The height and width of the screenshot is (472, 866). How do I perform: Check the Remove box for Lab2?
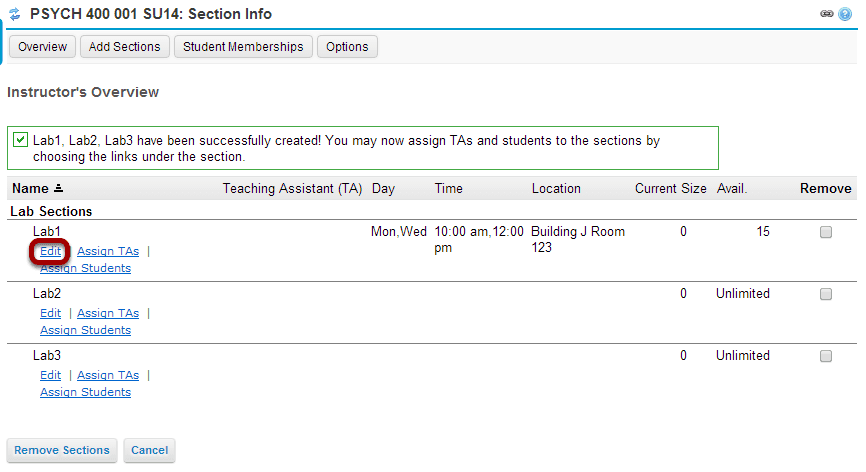tap(826, 294)
